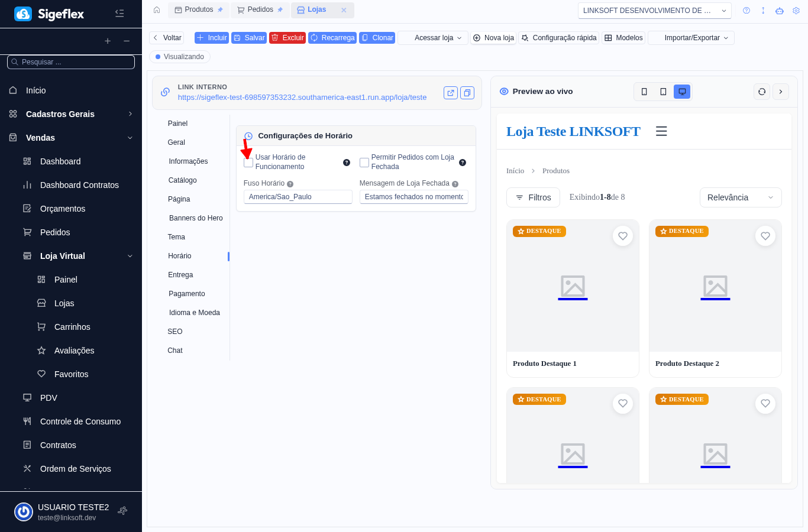Select the tablet preview icon
This screenshot has width=808, height=532.
click(663, 92)
